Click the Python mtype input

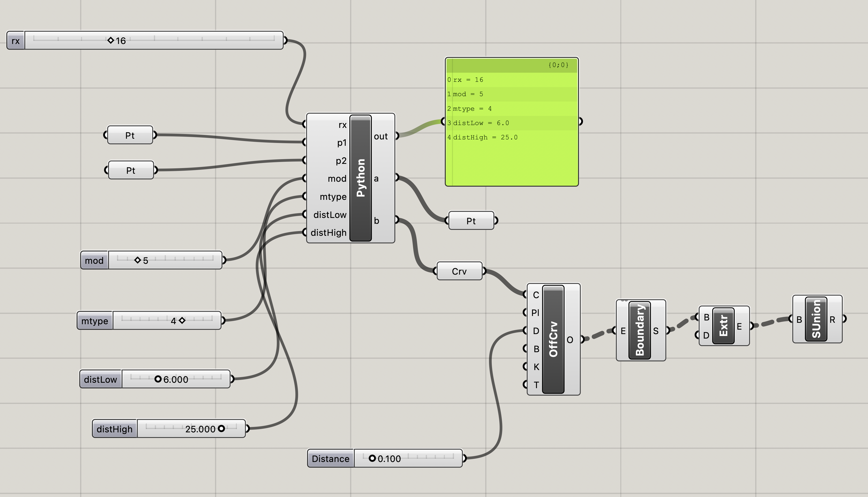333,197
